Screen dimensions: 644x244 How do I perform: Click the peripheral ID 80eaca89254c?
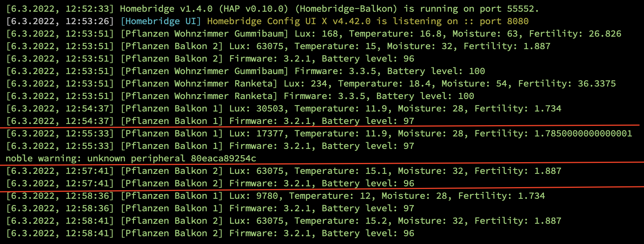tap(223, 158)
